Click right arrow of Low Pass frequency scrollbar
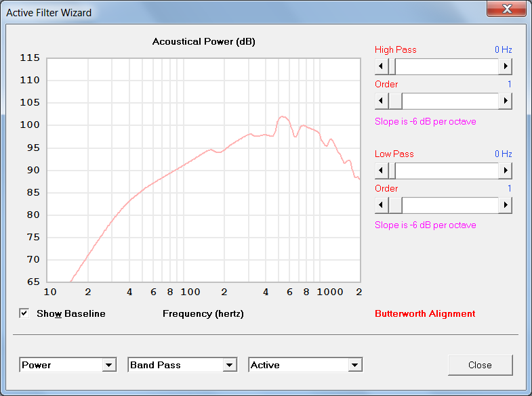 [505, 171]
